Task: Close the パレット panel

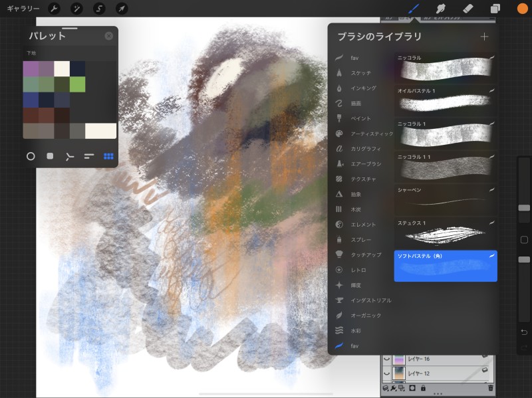Action: [x=108, y=36]
